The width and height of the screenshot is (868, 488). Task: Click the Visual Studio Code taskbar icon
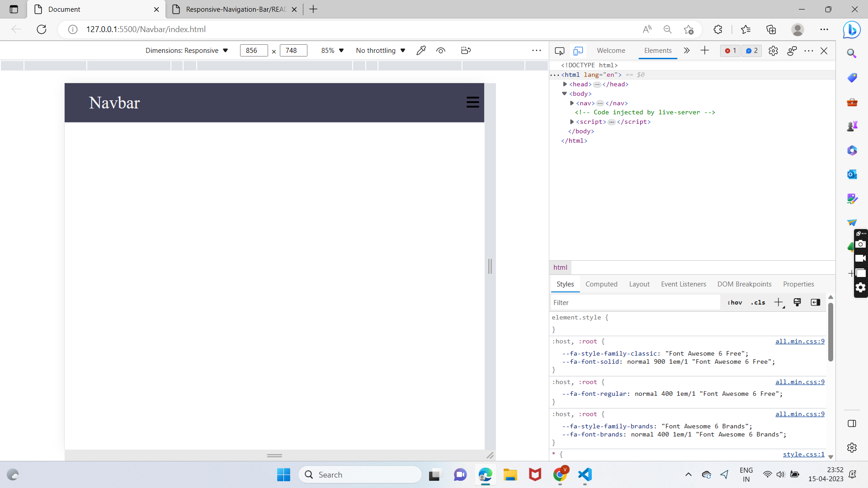(585, 475)
